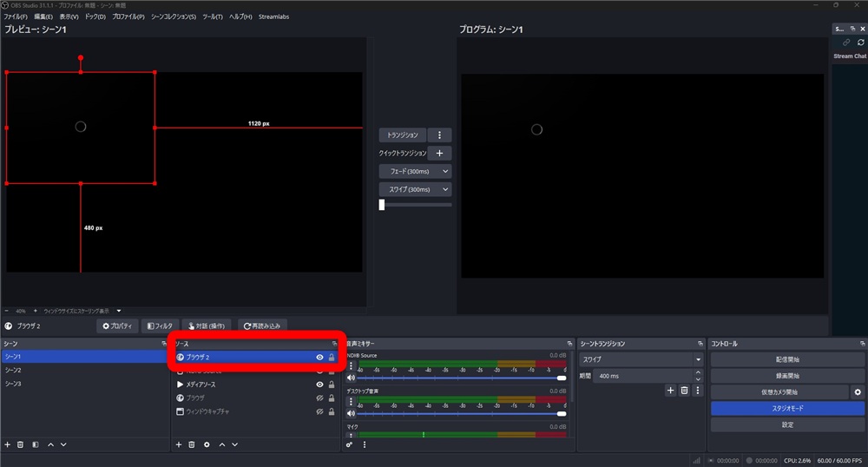
Task: Move selected source up in Sources list
Action: (x=222, y=444)
